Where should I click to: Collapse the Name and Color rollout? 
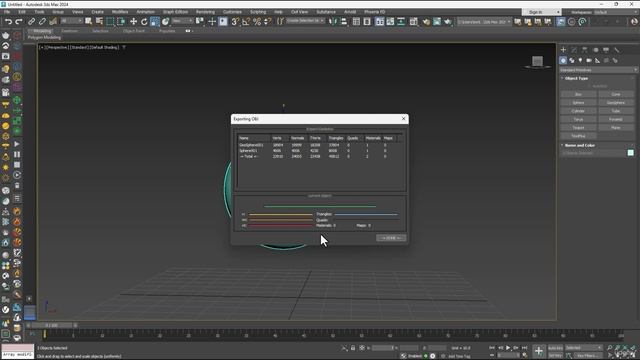point(580,145)
